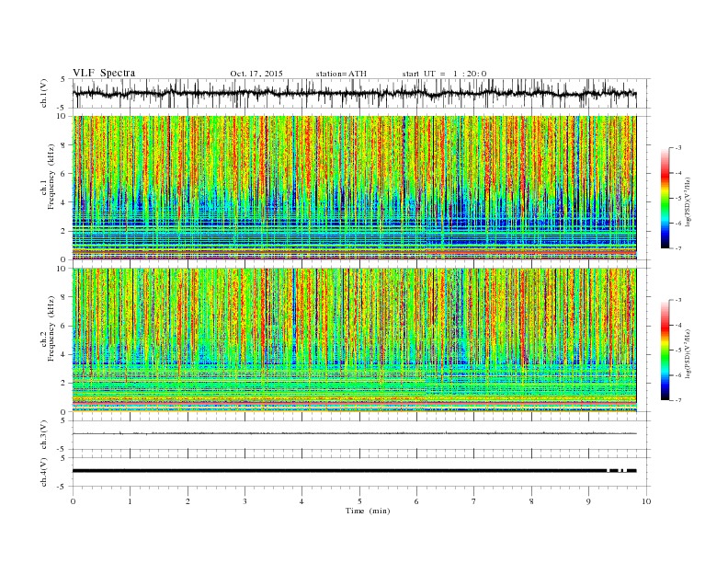Click the "1" tick on Time axis
This screenshot has width=728, height=563.
pos(131,501)
